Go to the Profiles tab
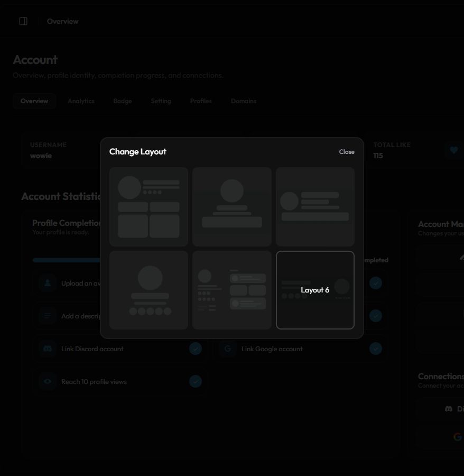Image resolution: width=464 pixels, height=476 pixels. [x=201, y=101]
